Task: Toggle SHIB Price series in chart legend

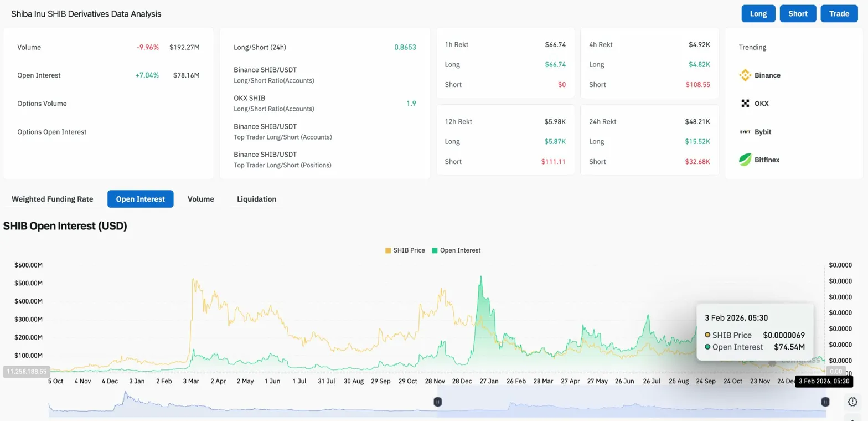Action: (x=405, y=250)
